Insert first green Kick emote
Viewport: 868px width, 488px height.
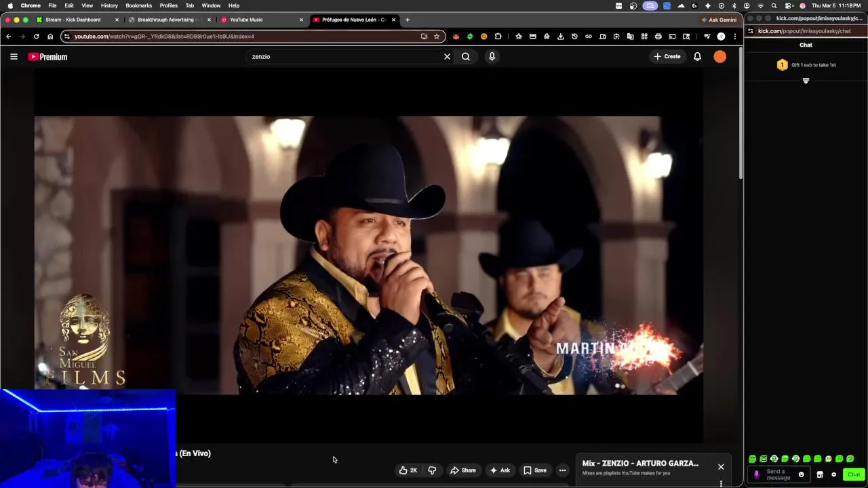click(x=752, y=459)
